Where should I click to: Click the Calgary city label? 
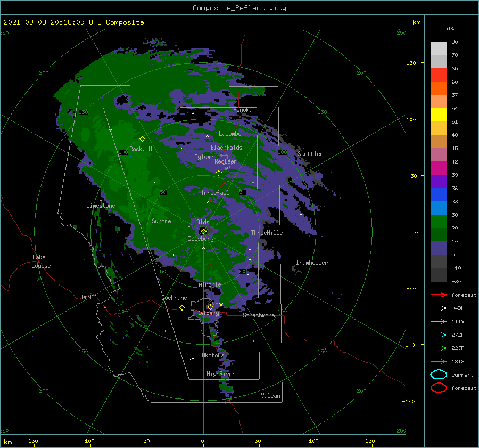click(208, 313)
